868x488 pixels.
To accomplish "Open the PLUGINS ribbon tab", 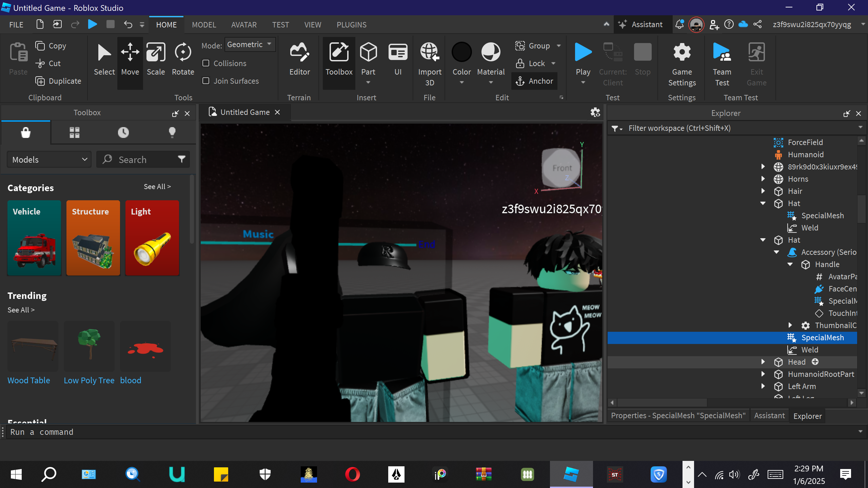I will [x=351, y=25].
